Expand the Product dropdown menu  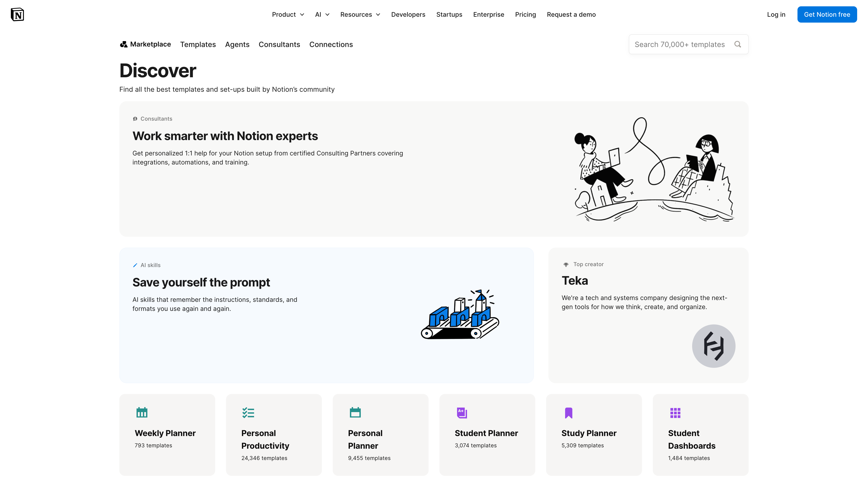[x=288, y=14]
